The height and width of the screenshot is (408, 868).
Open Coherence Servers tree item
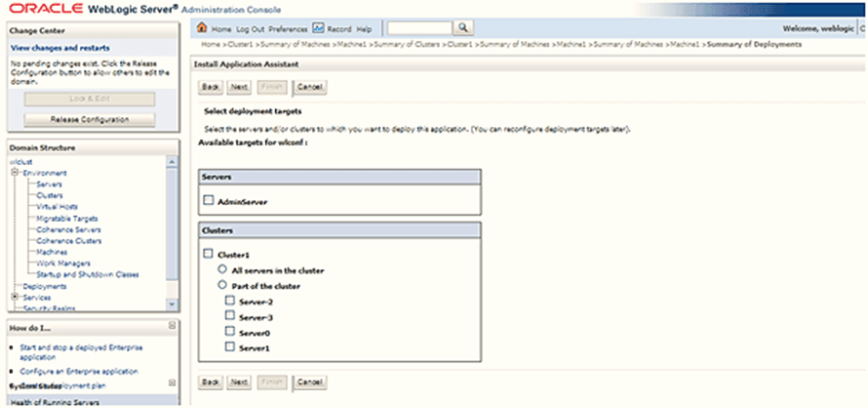point(68,229)
